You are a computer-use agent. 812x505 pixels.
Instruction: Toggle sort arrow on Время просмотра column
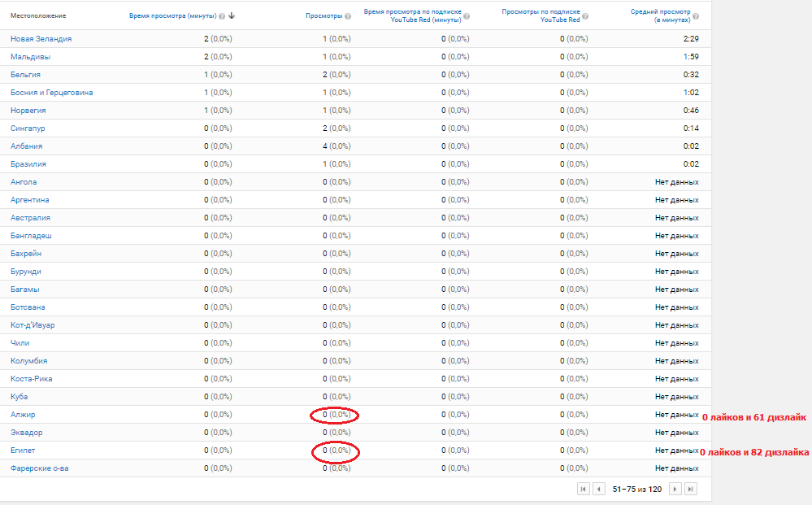pos(232,16)
